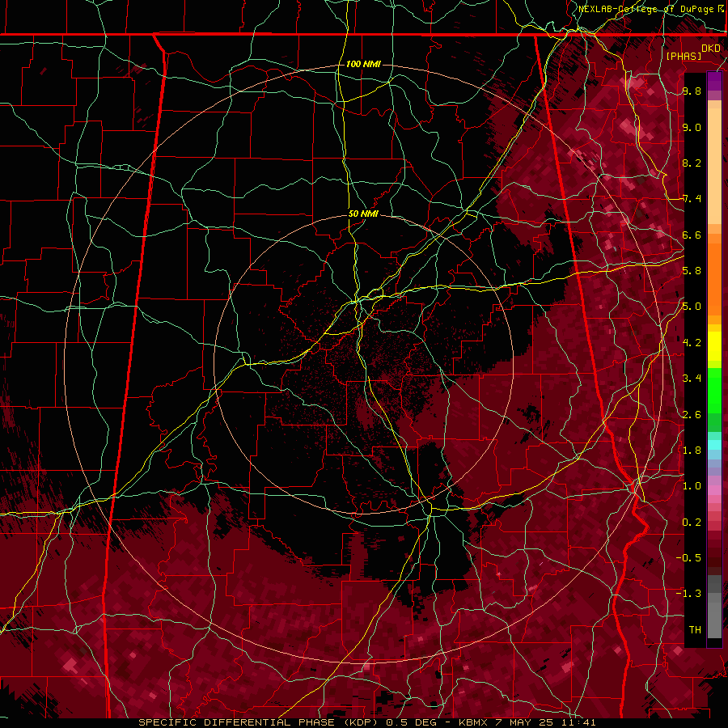Viewport: 728px width, 728px height.
Task: Click the gray segment near TH on the color bar
Action: (714, 620)
